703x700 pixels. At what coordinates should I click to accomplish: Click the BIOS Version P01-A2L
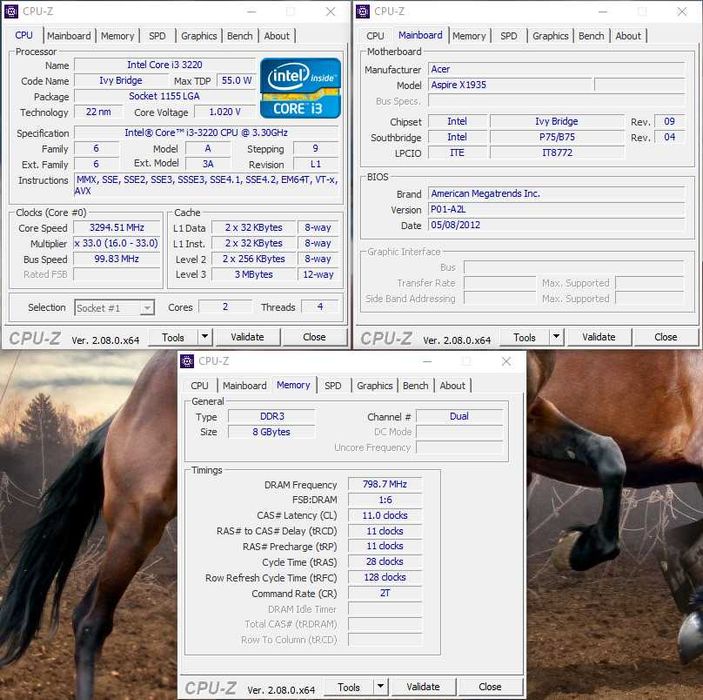tap(556, 209)
